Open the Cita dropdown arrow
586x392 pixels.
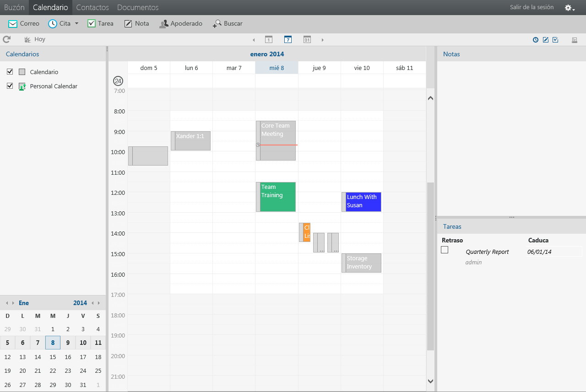[76, 23]
